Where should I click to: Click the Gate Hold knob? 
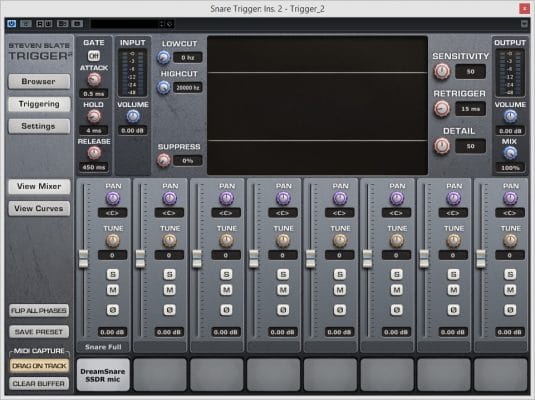click(94, 117)
